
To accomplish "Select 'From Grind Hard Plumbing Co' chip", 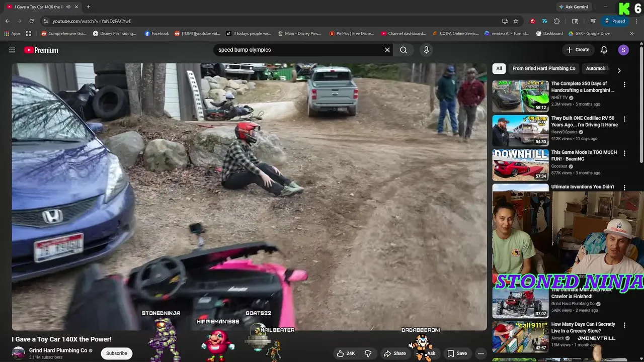I will (x=544, y=68).
